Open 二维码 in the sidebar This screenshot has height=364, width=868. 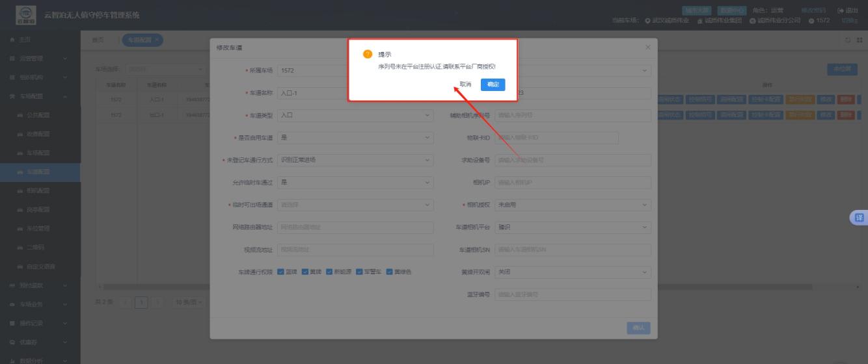[40, 247]
